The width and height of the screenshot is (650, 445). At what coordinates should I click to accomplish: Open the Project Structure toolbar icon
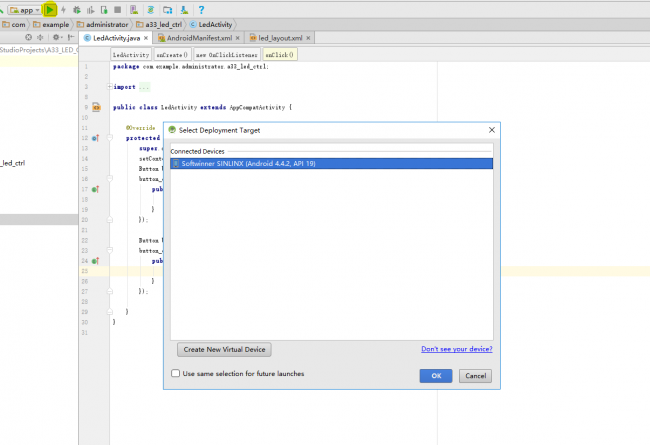coord(167,10)
